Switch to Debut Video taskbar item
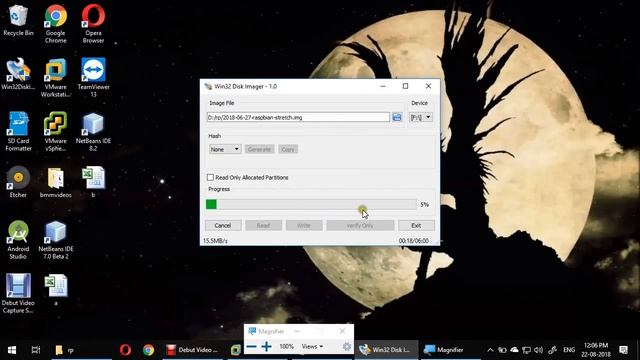 click(x=192, y=350)
